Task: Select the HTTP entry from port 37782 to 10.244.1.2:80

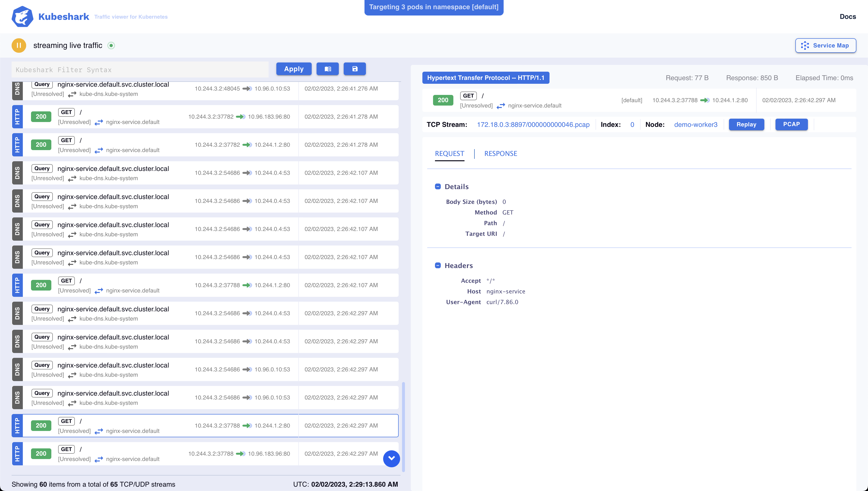Action: [x=205, y=145]
